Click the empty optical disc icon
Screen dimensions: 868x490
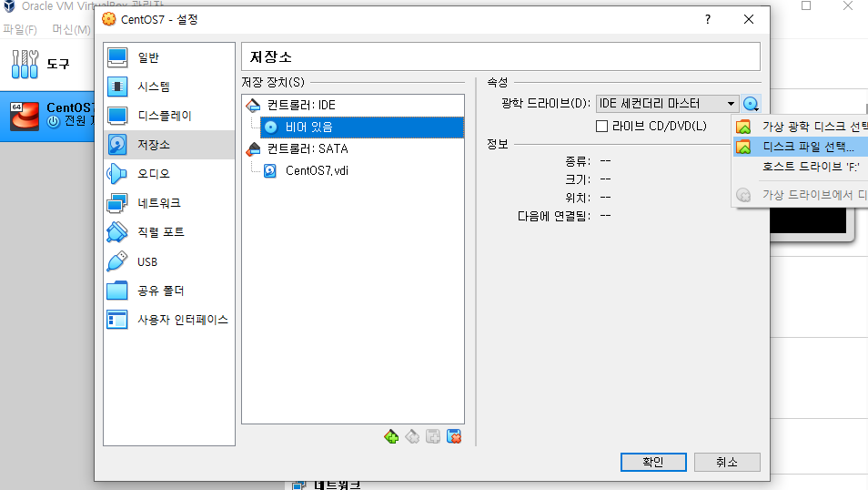pos(271,127)
